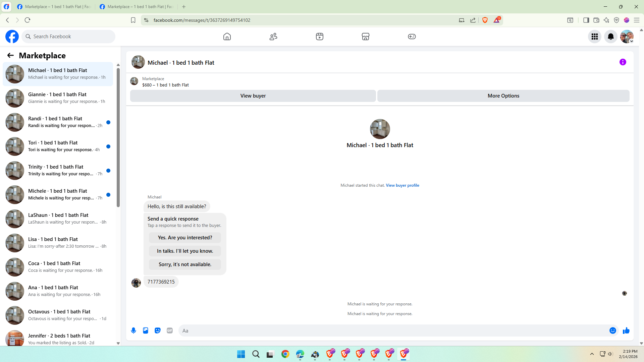
Task: Click More Options button
Action: click(x=503, y=96)
